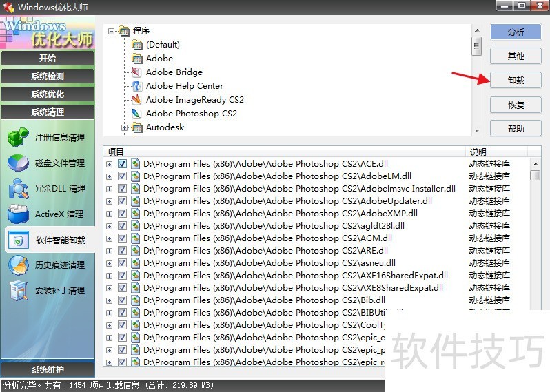Select the AdobeXMP.dll path text
This screenshot has height=392, width=550.
(x=281, y=213)
